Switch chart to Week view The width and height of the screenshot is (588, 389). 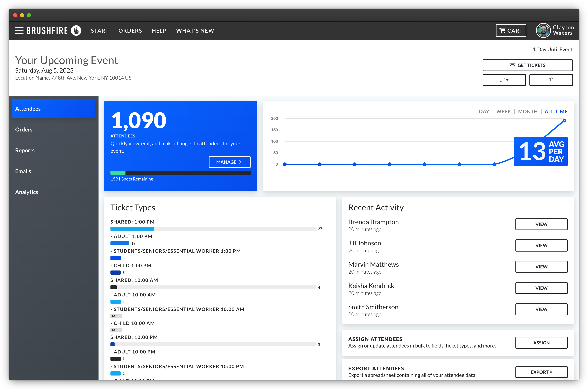coord(503,111)
